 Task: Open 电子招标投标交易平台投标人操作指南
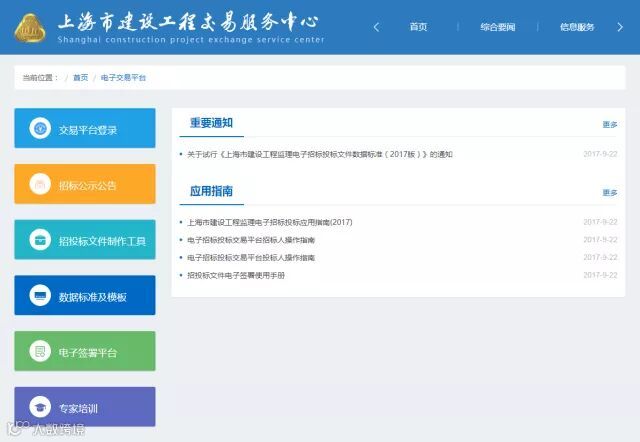251,258
